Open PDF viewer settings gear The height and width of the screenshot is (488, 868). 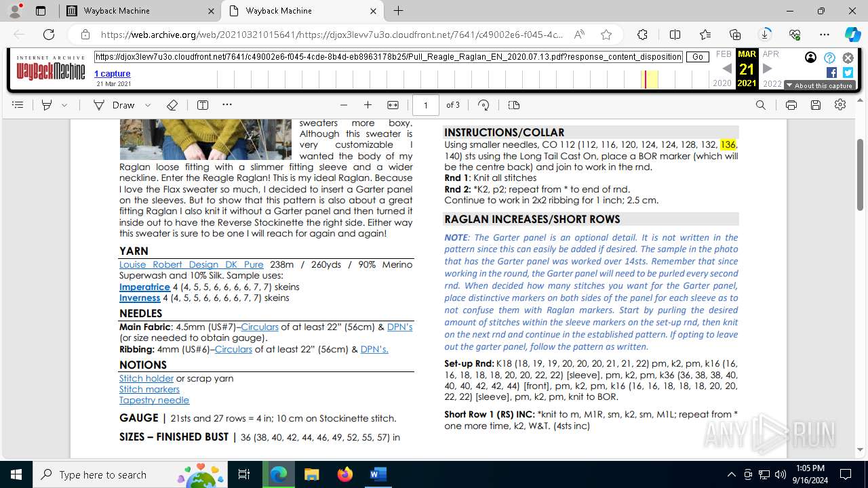(840, 105)
